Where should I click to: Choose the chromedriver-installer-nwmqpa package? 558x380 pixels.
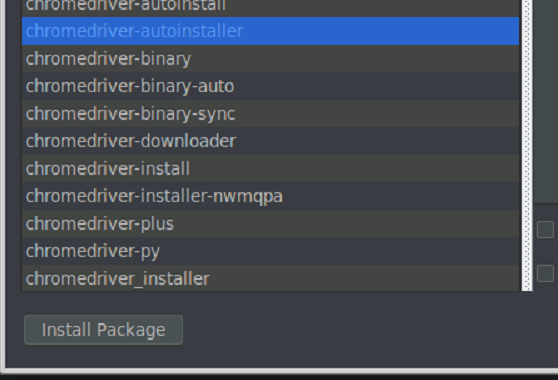pyautogui.click(x=270, y=196)
